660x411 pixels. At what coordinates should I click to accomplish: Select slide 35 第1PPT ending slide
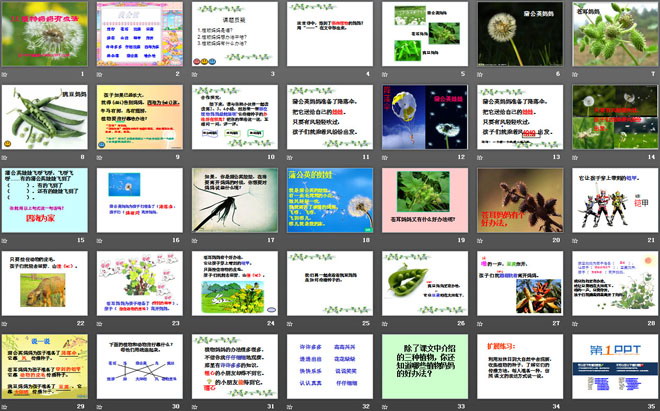click(x=615, y=367)
